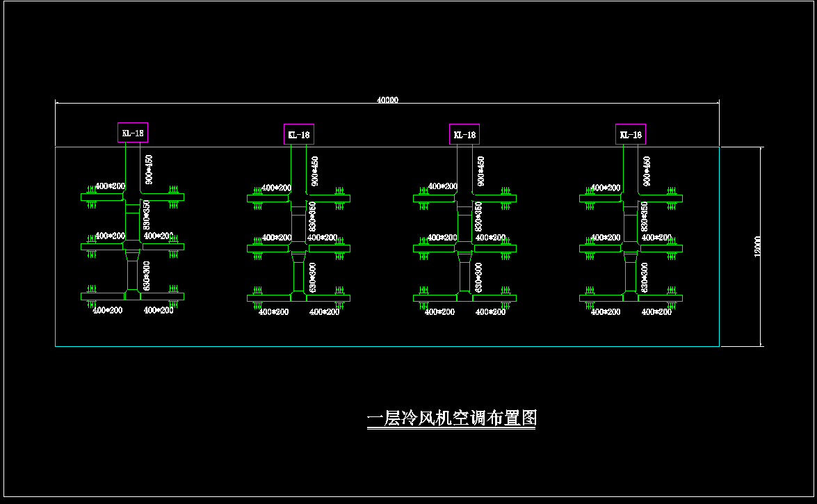Screen dimensions: 817x504
Task: Select the top-right air outlet symbol of the rightmost unit
Action: tap(672, 190)
